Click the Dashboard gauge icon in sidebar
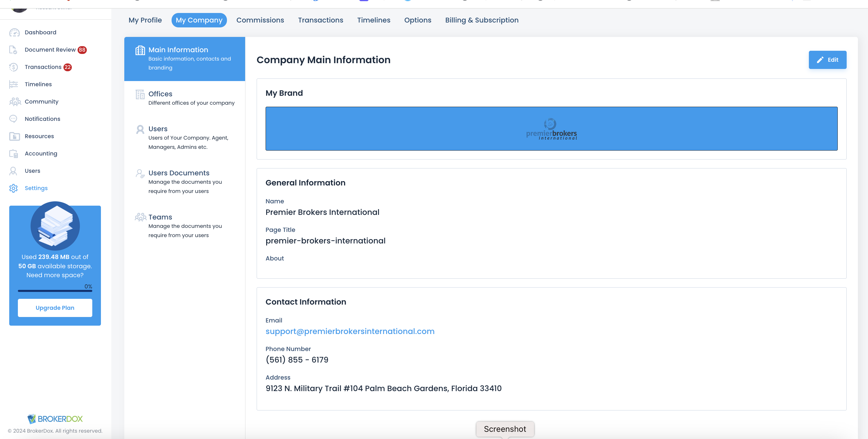Image resolution: width=868 pixels, height=439 pixels. tap(14, 32)
